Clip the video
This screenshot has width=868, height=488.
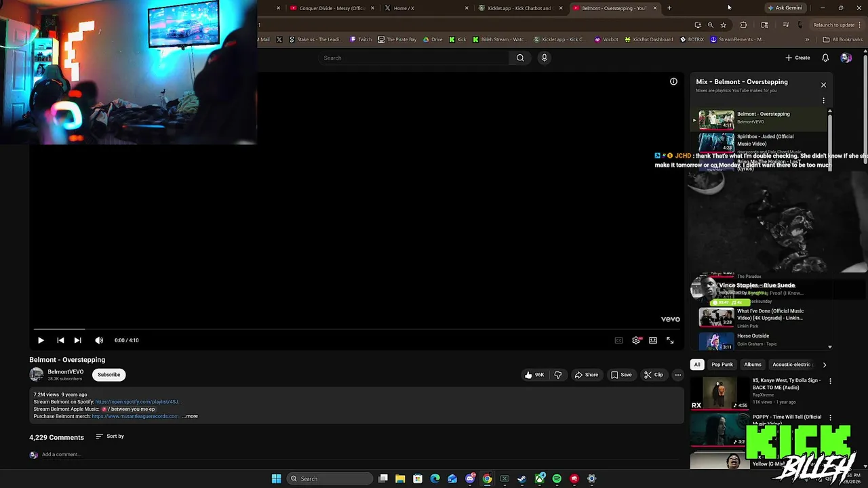(654, 375)
